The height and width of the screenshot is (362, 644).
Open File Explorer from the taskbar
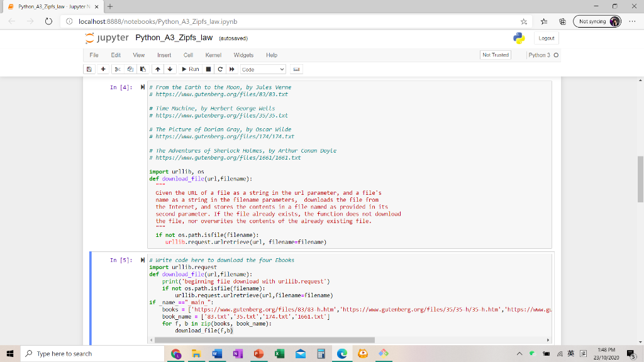[x=196, y=353]
